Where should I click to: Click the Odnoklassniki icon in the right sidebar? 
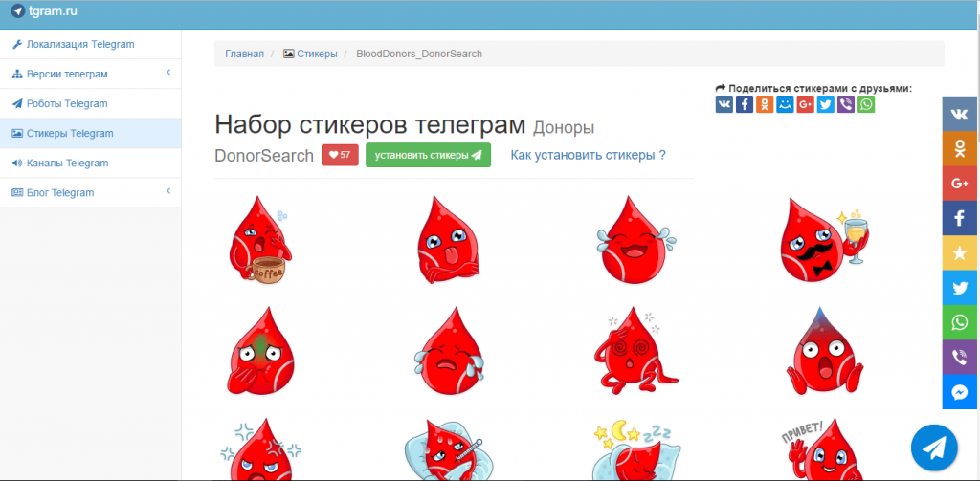960,148
